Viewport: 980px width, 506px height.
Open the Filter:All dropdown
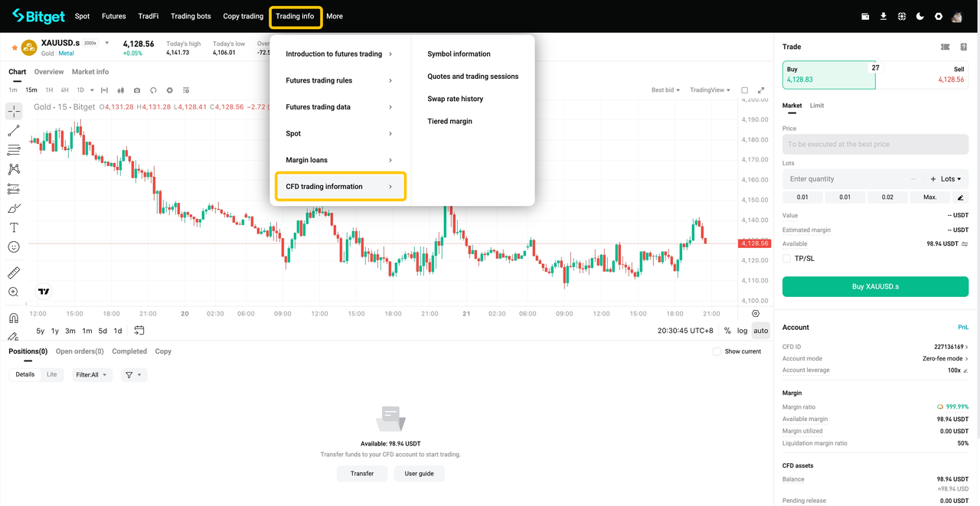91,375
